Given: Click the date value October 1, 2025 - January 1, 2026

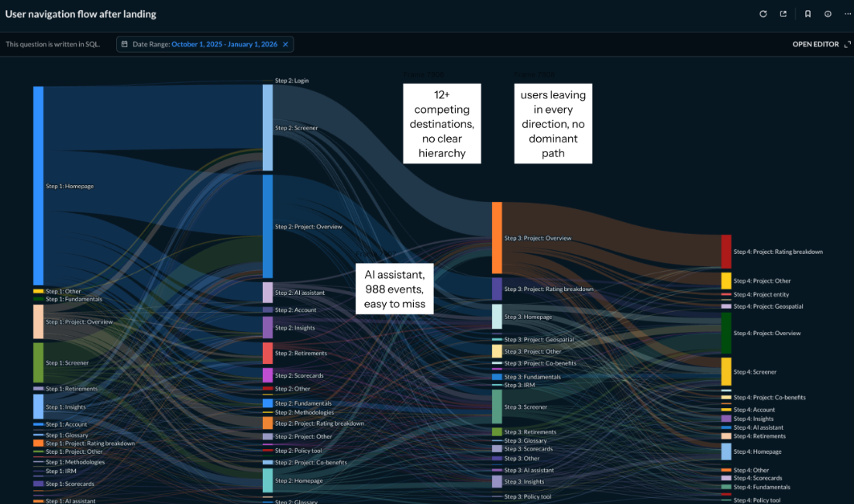Looking at the screenshot, I should tap(225, 44).
